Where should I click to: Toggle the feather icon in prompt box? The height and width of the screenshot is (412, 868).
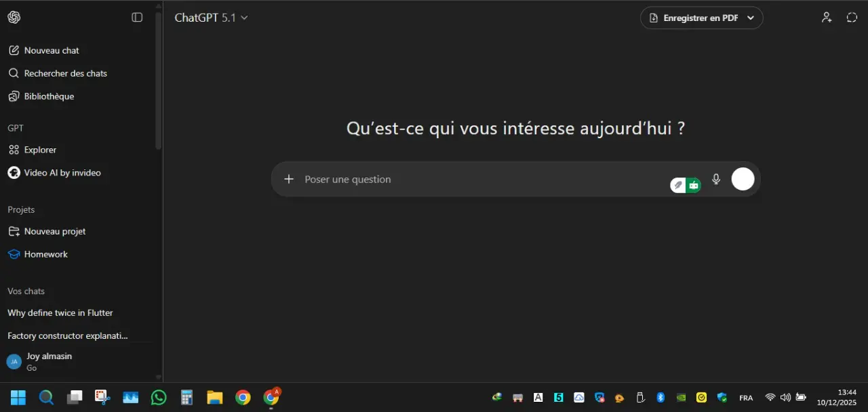678,185
